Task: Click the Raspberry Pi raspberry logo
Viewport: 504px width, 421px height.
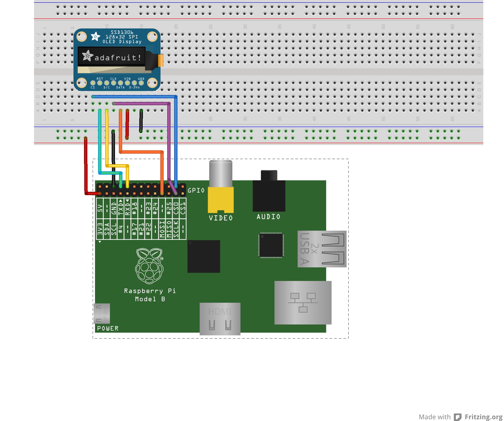Action: 150,266
